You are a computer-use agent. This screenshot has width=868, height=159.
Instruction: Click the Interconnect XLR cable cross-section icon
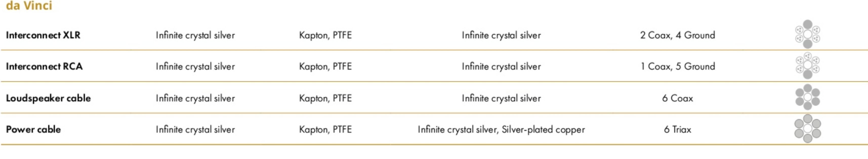807,34
